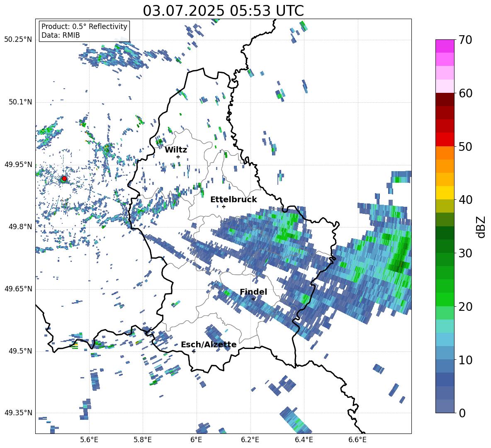Click the 50.1°N latitude label
The height and width of the screenshot is (448, 491).
[20, 102]
